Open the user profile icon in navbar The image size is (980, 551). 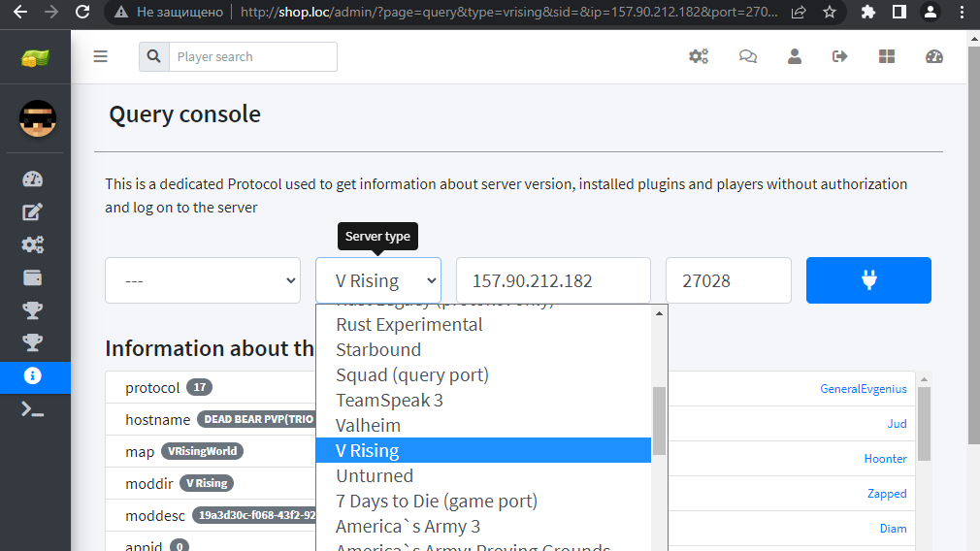tap(795, 56)
